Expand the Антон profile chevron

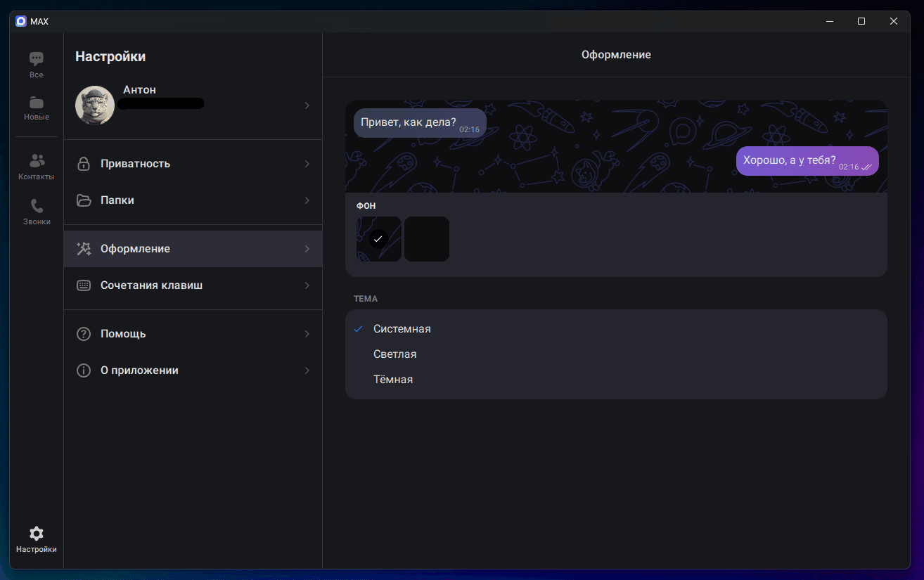coord(307,105)
